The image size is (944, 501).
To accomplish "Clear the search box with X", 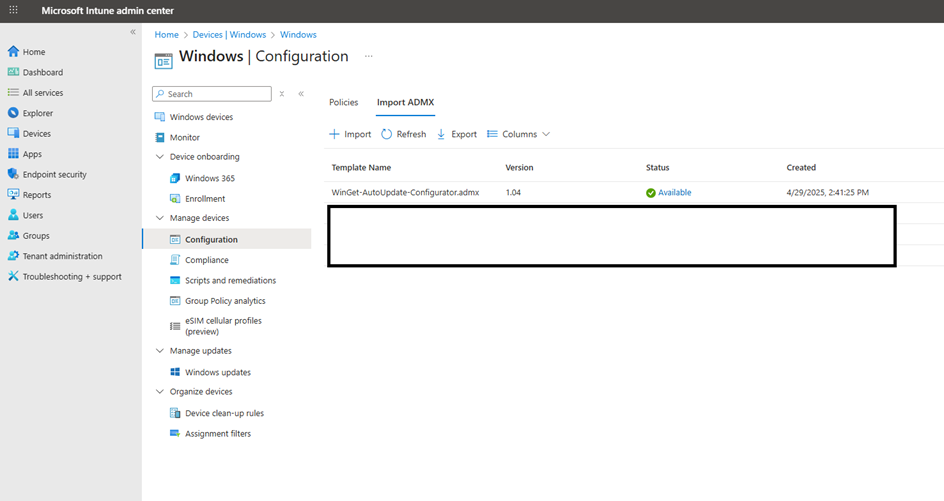I will pyautogui.click(x=282, y=93).
